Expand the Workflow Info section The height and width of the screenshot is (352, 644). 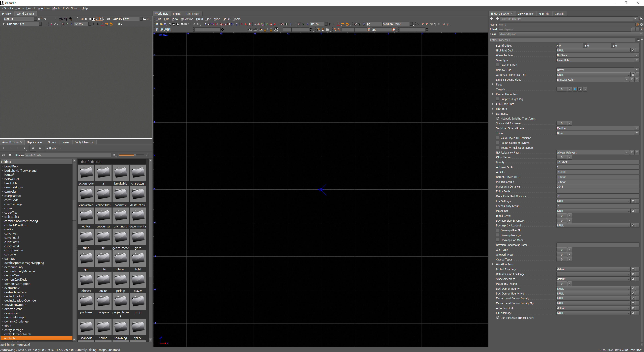[493, 264]
